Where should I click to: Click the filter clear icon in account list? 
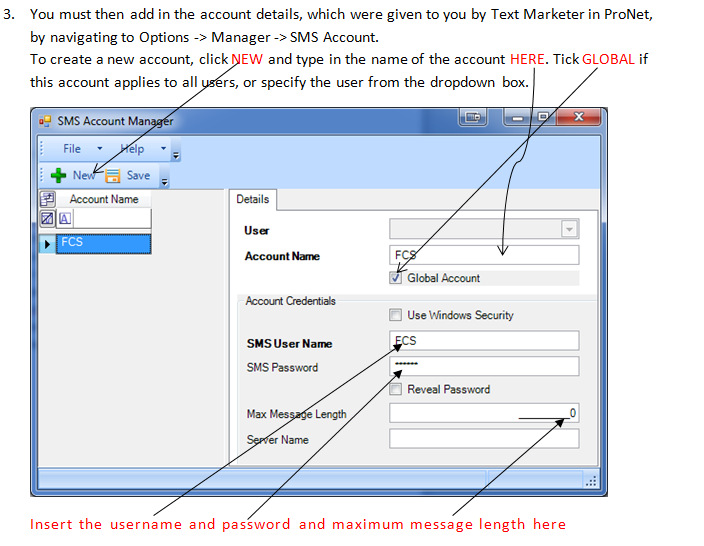pyautogui.click(x=46, y=218)
